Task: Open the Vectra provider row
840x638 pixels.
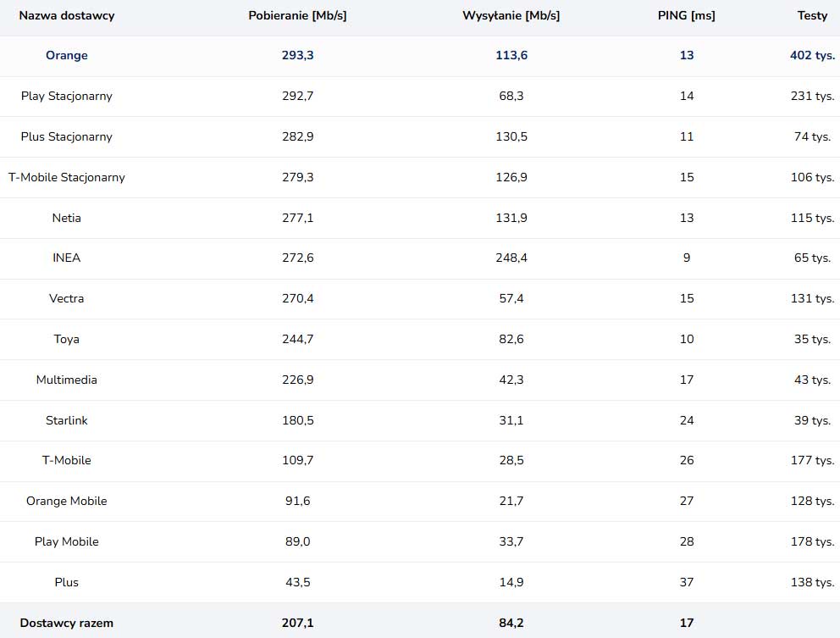Action: point(67,298)
